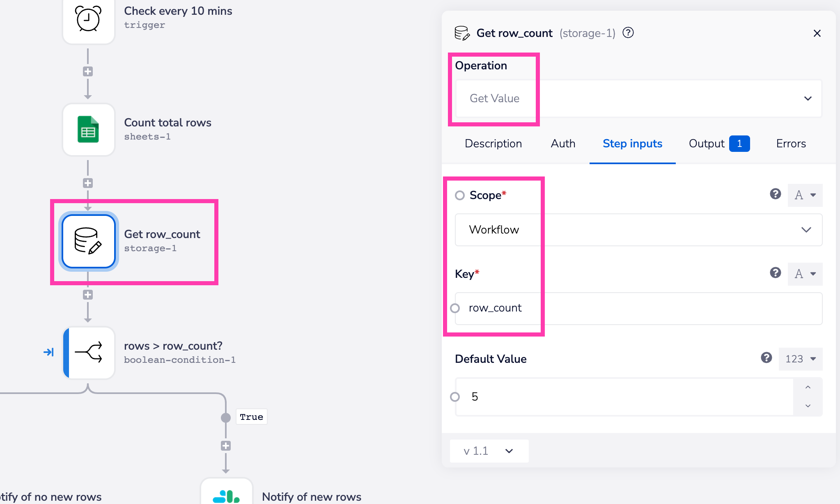
Task: Click the Key input field containing row_count
Action: coord(638,308)
